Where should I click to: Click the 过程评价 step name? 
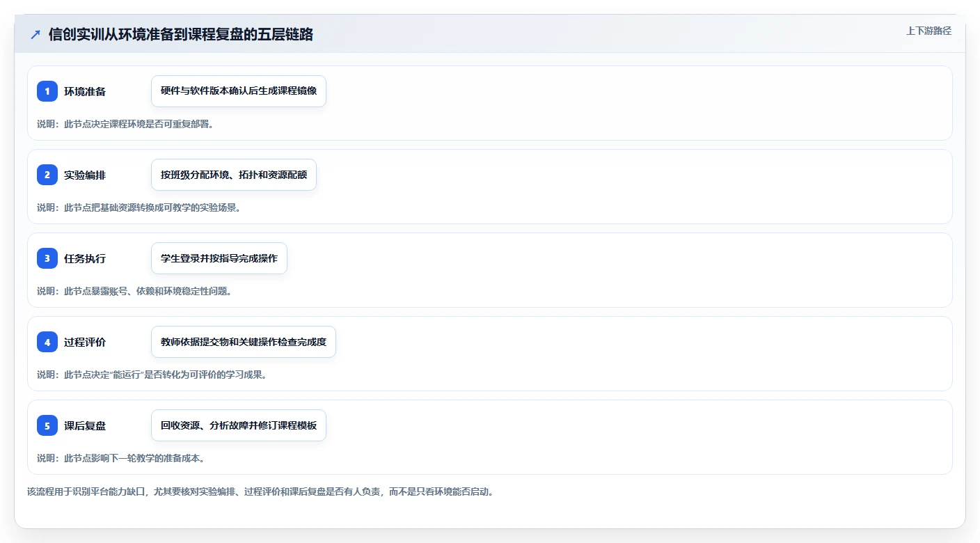(x=85, y=342)
